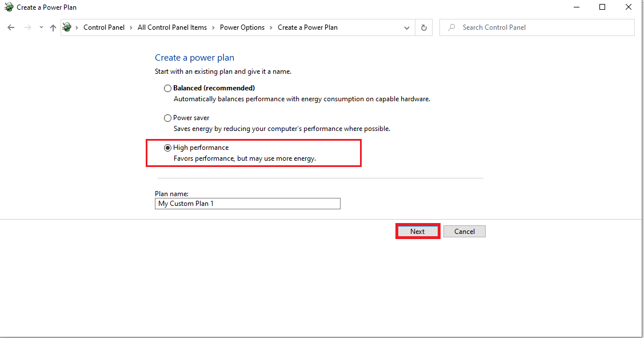Click the Next button
Viewport: 644px width, 338px height.
point(418,232)
